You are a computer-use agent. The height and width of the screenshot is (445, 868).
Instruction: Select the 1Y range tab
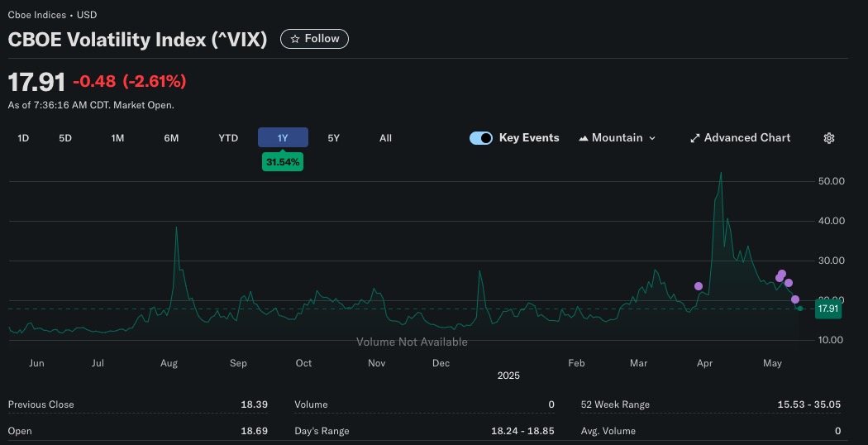pyautogui.click(x=283, y=138)
